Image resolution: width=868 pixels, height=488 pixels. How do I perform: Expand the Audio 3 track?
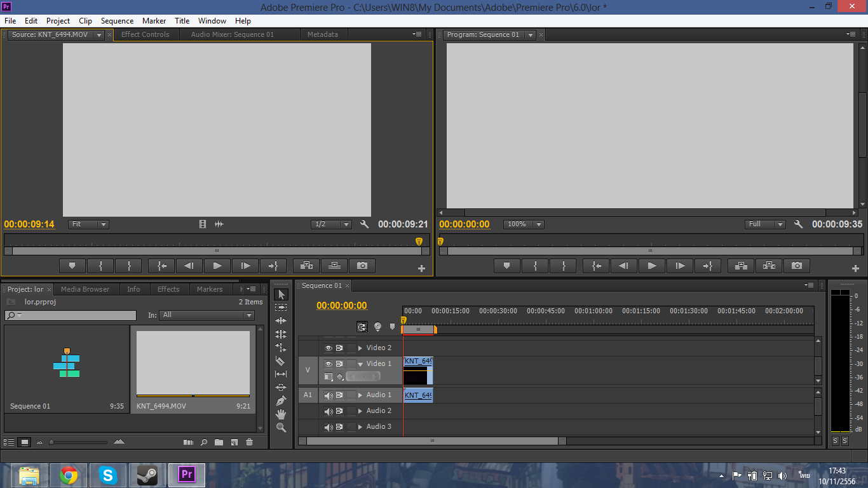(360, 427)
